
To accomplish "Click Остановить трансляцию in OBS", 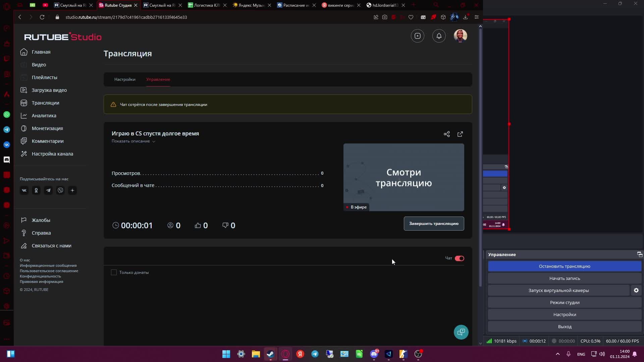I will coord(565,266).
